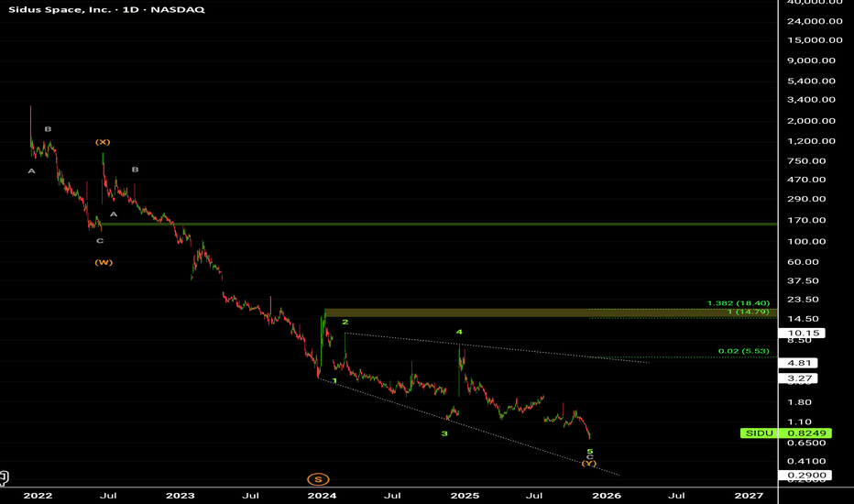This screenshot has height=504, width=854.
Task: Select the orange (X) wave label
Action: (103, 142)
